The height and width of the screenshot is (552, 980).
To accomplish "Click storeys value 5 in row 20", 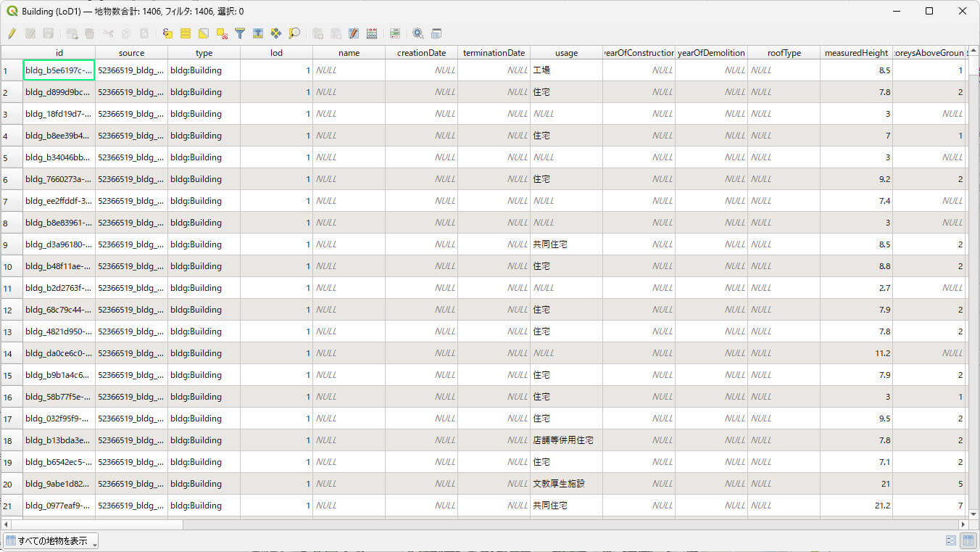I will 929,484.
